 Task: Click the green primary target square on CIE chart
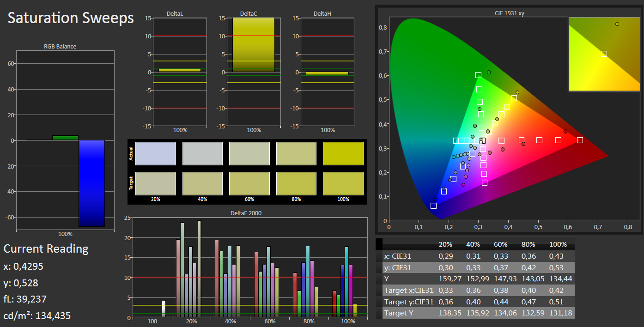click(x=478, y=75)
